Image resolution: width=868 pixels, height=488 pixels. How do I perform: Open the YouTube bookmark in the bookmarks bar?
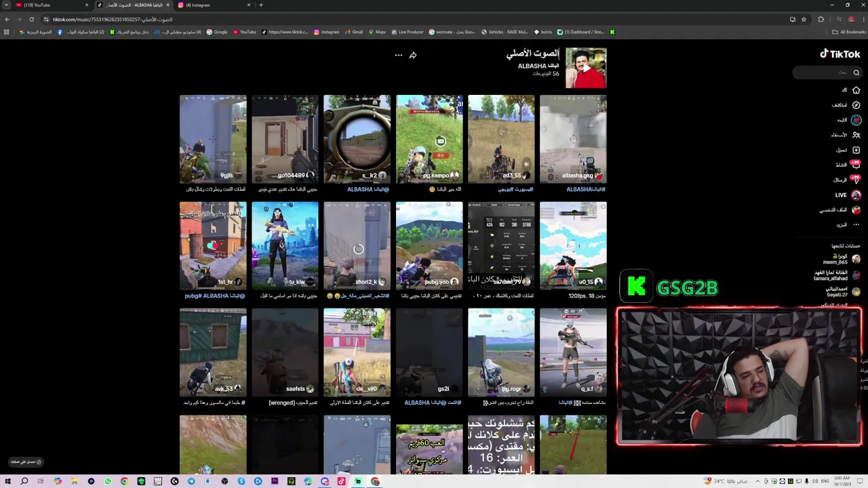[245, 32]
